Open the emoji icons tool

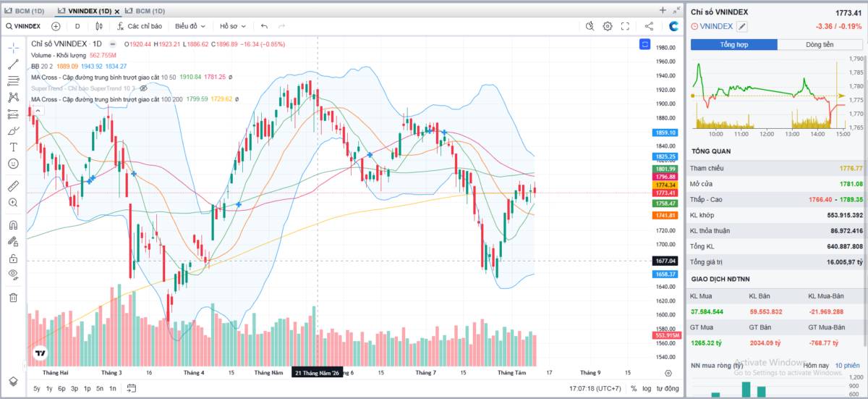tap(13, 164)
